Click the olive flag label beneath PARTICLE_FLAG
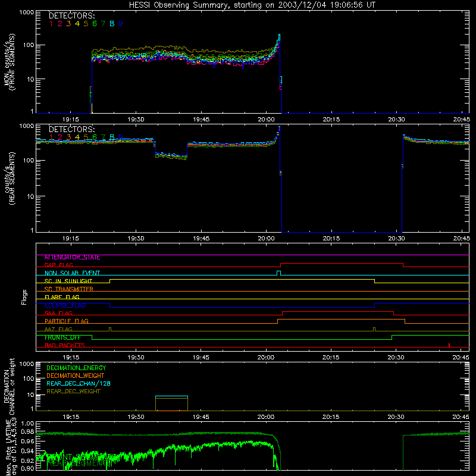Viewport: 476px width, 476px height. pos(58,329)
